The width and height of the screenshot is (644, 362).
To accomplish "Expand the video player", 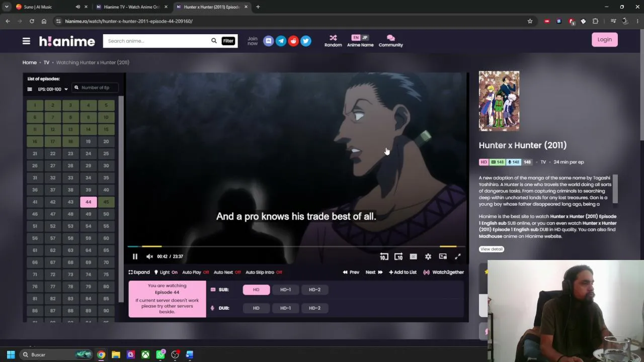I will (139, 272).
